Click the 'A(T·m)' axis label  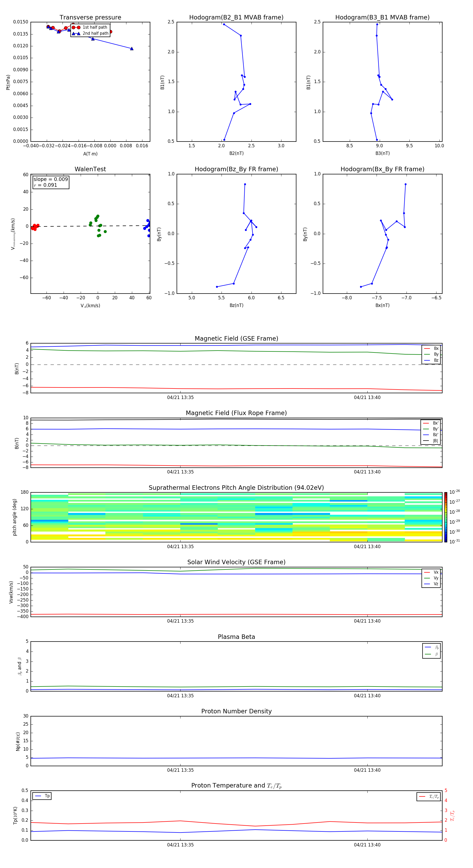pyautogui.click(x=90, y=154)
